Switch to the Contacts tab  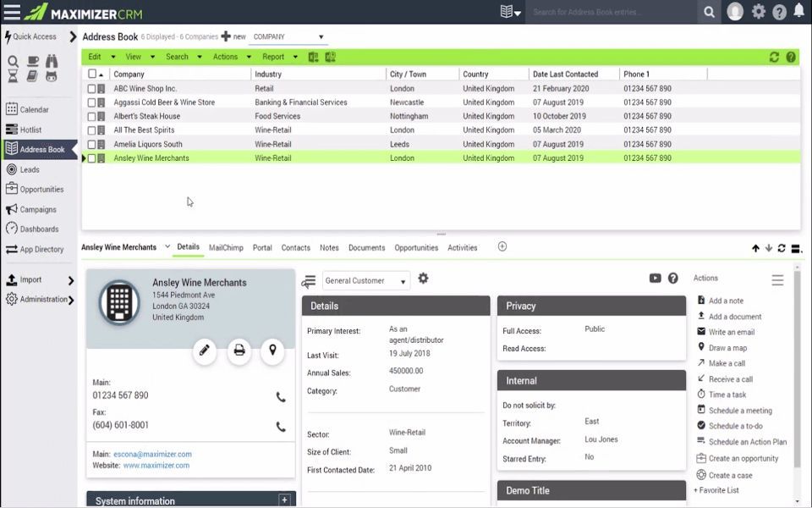pos(296,248)
